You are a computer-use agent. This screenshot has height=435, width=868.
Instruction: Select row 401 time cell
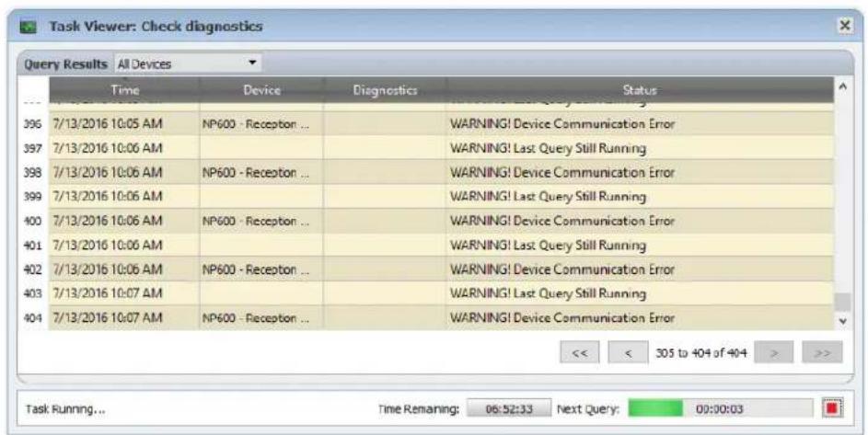[x=124, y=246]
